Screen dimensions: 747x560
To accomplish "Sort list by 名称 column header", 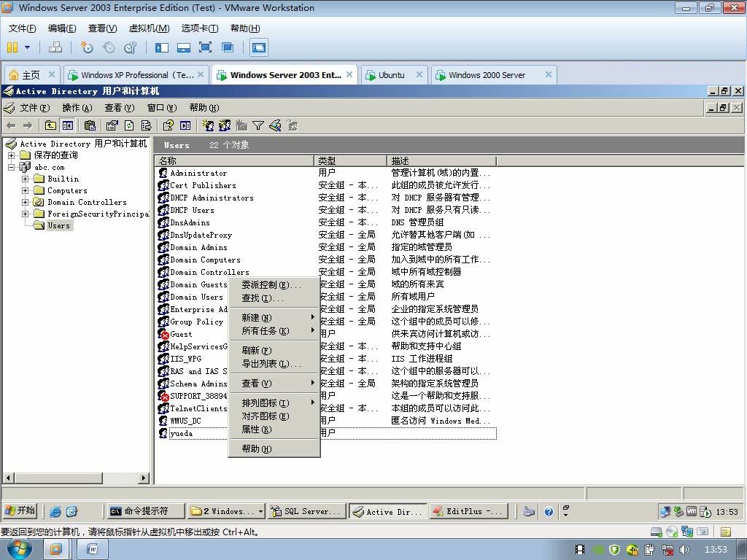I will [x=234, y=161].
